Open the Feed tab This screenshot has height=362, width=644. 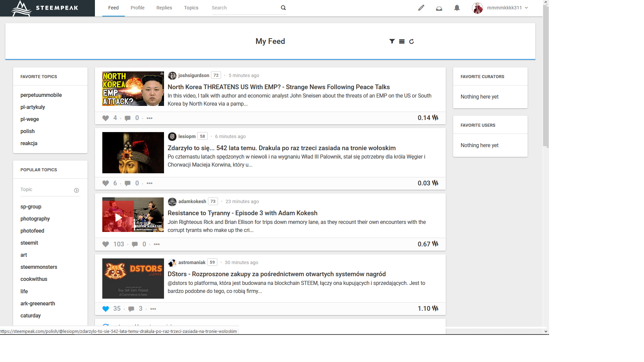tap(113, 8)
